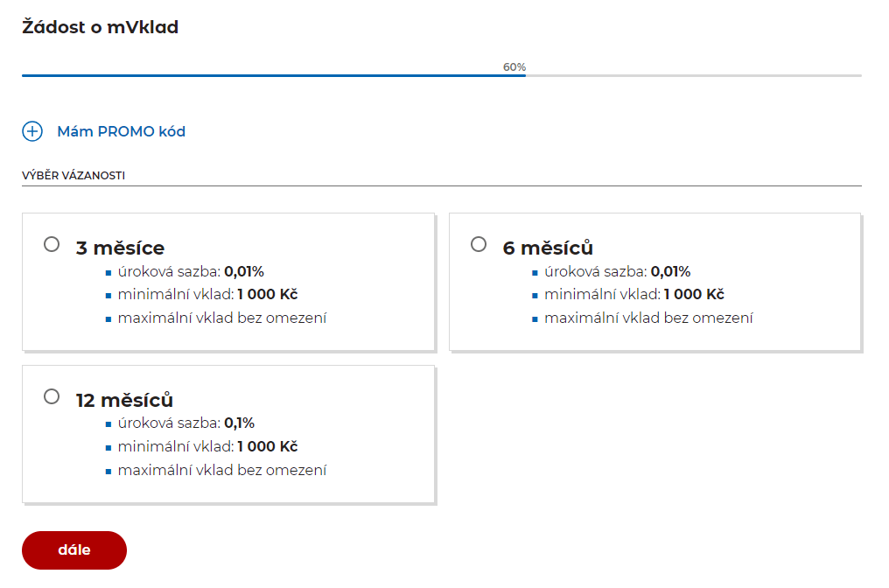Open the Mám PROMO kód link
889x588 pixels.
click(121, 131)
